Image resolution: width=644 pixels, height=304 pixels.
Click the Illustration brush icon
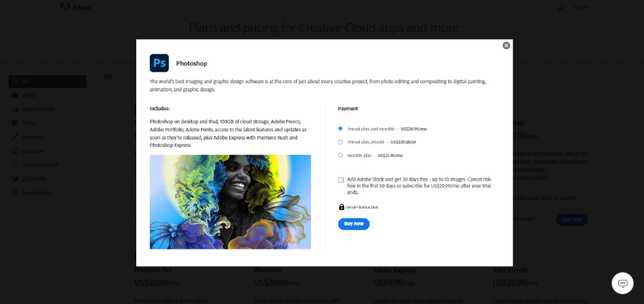point(15,137)
